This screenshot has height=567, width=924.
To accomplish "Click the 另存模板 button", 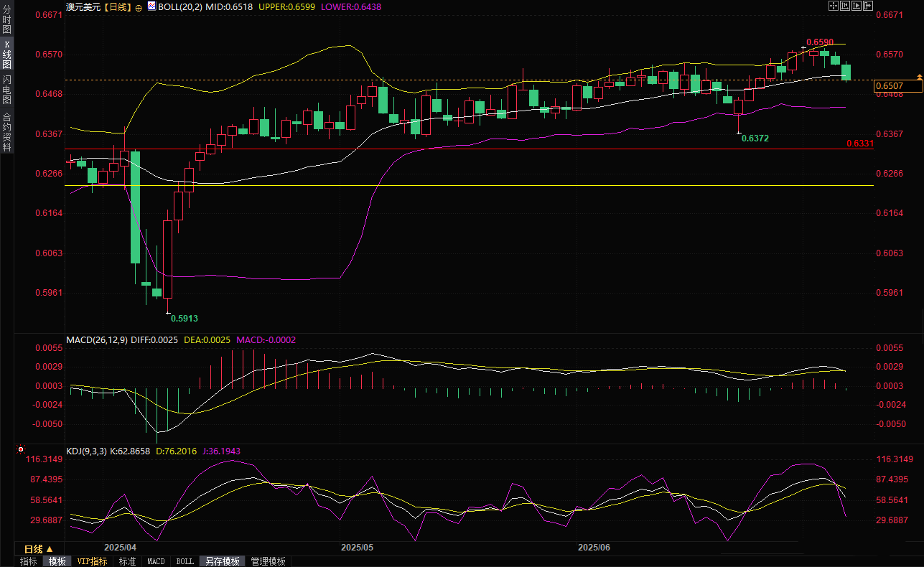I will coord(221,561).
